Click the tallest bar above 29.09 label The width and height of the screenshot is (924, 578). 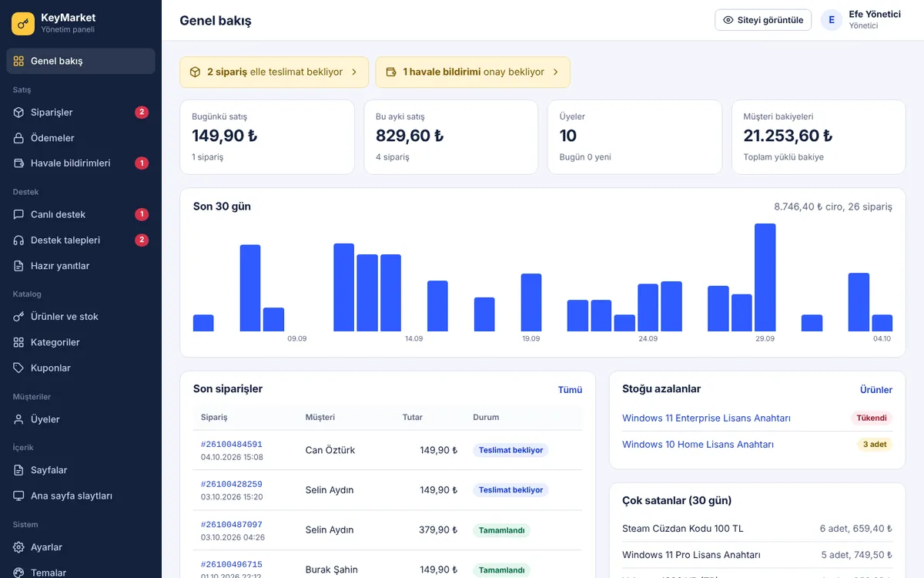coord(765,277)
